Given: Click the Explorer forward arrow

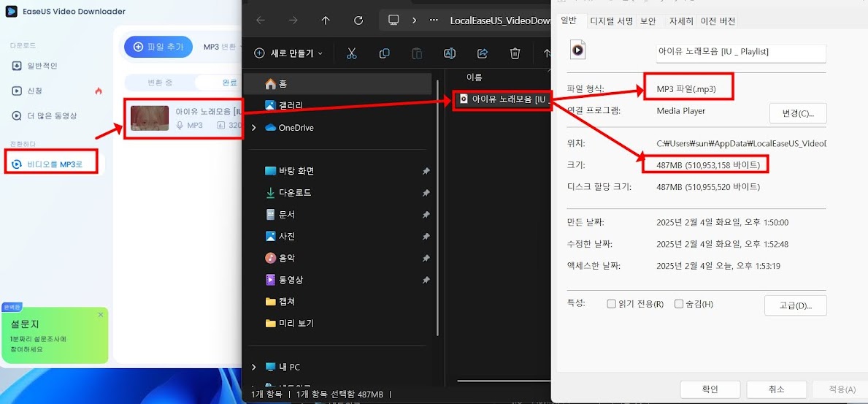Looking at the screenshot, I should point(293,20).
